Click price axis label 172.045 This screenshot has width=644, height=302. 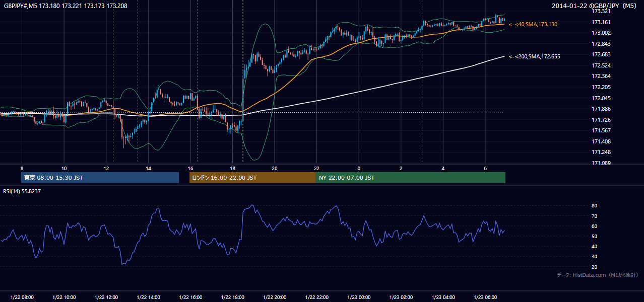pos(601,98)
